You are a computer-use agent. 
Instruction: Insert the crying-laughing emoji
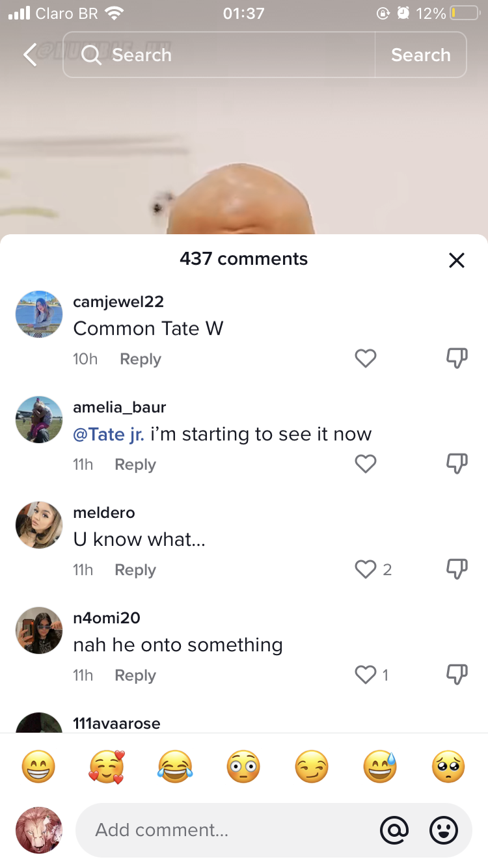[x=175, y=766]
